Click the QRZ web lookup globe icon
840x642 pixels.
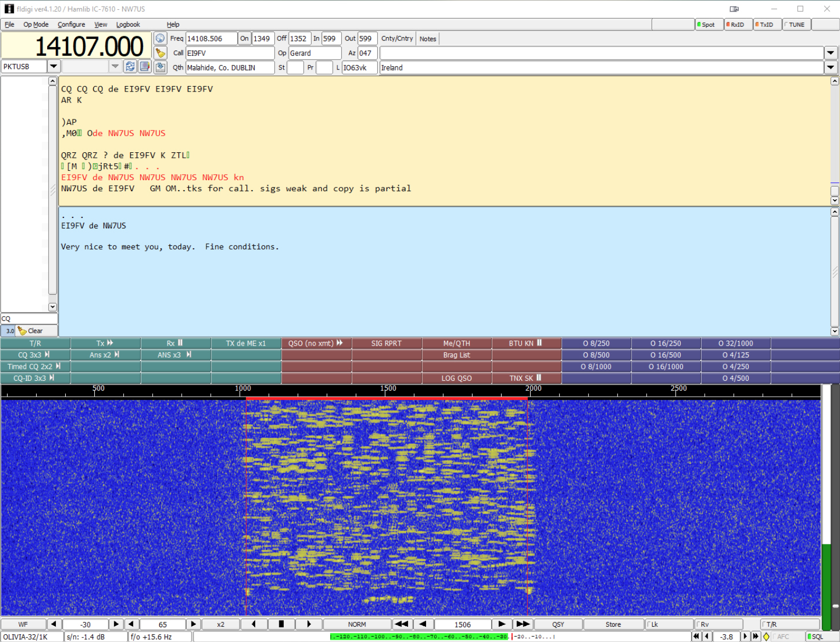(160, 38)
